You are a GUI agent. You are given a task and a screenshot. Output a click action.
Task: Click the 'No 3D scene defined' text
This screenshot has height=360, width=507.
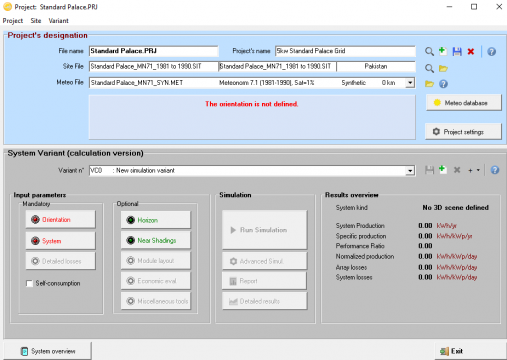point(455,207)
